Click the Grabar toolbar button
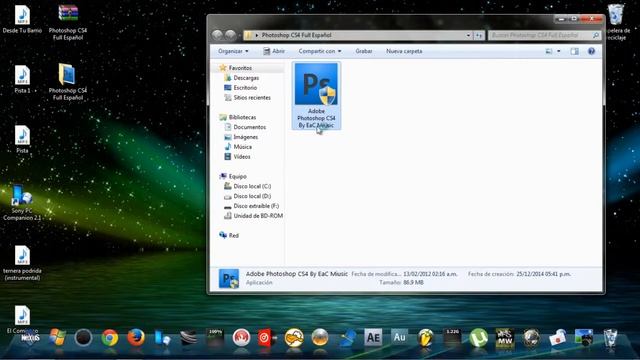Image resolution: width=640 pixels, height=360 pixels. [364, 51]
